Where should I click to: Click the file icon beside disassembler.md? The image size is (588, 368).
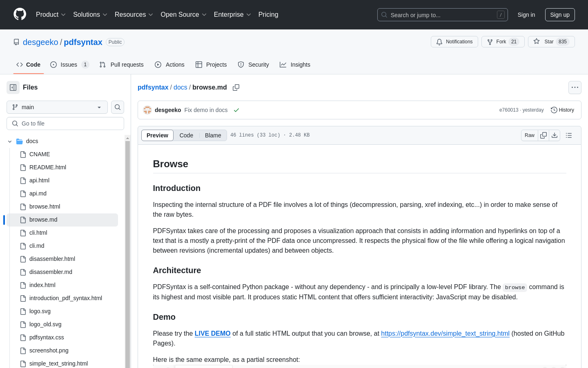click(x=23, y=272)
